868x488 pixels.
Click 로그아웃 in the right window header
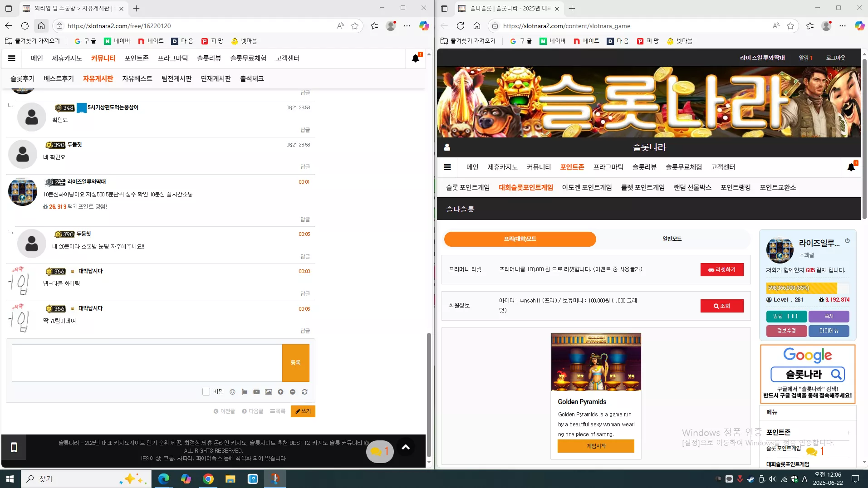835,58
